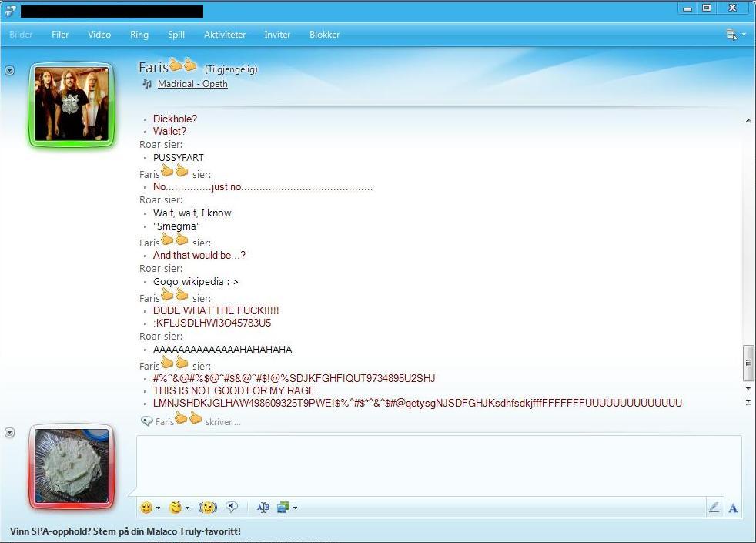Open the Filer menu
Screen dimensions: 756x543
pos(60,35)
